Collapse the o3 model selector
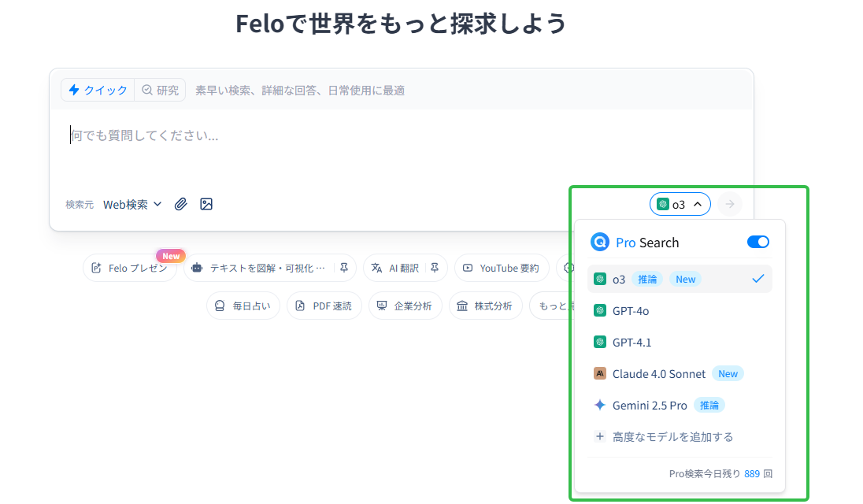 [680, 204]
